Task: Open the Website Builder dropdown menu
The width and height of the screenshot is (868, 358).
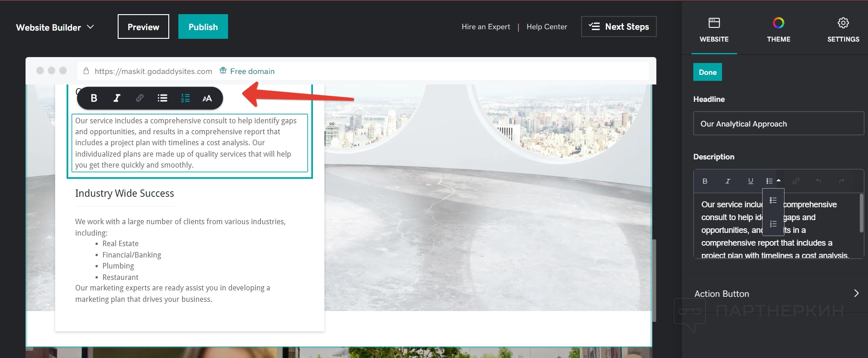Action: [55, 27]
